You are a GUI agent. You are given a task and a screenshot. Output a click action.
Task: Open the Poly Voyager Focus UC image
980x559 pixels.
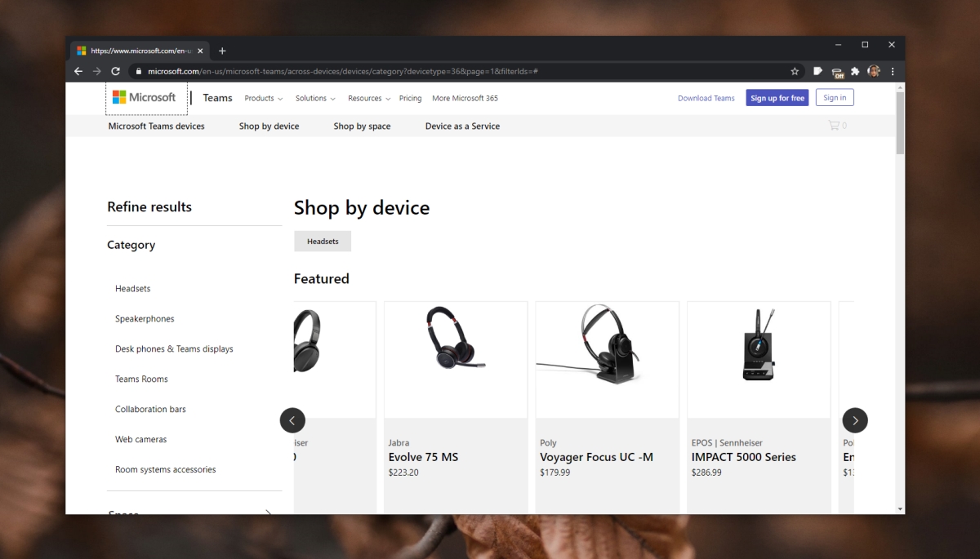coord(607,360)
